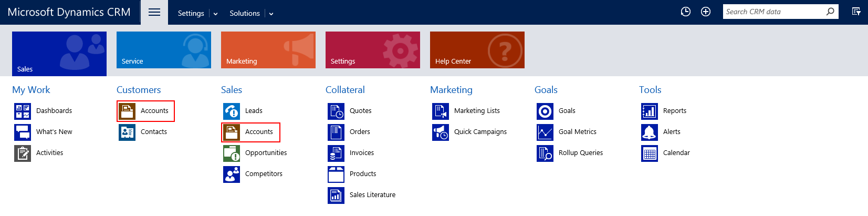Click the Calendar icon under Tools
This screenshot has height=216, width=868.
point(650,153)
